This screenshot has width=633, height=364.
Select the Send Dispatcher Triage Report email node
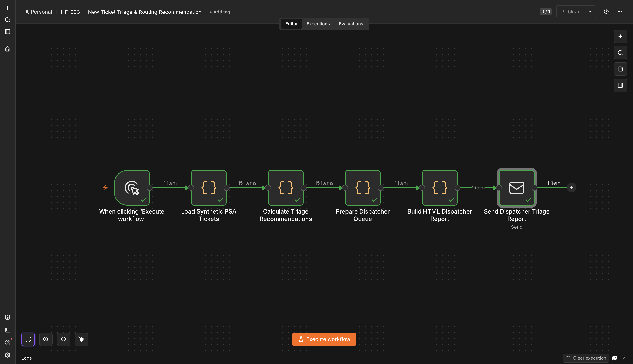(x=517, y=188)
